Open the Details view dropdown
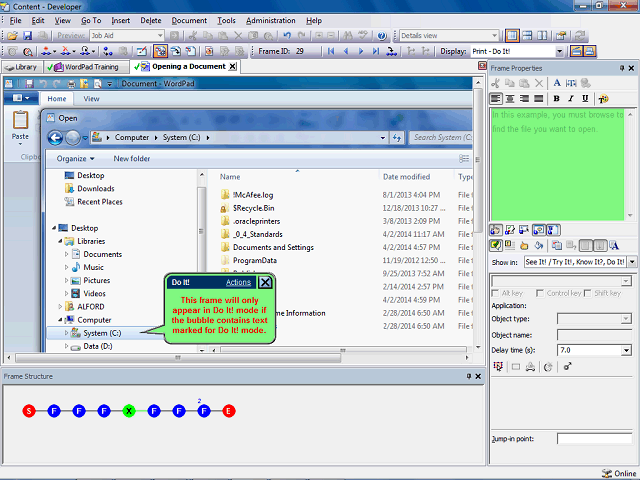 click(x=494, y=36)
